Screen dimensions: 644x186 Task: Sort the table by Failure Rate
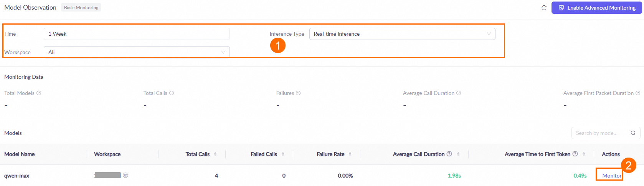pos(350,154)
